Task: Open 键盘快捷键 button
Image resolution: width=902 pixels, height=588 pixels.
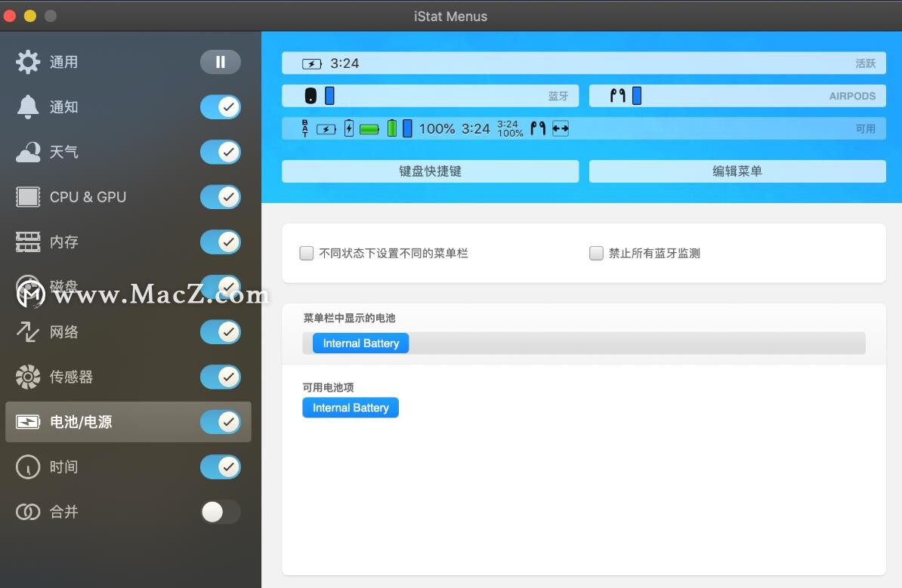Action: [431, 171]
